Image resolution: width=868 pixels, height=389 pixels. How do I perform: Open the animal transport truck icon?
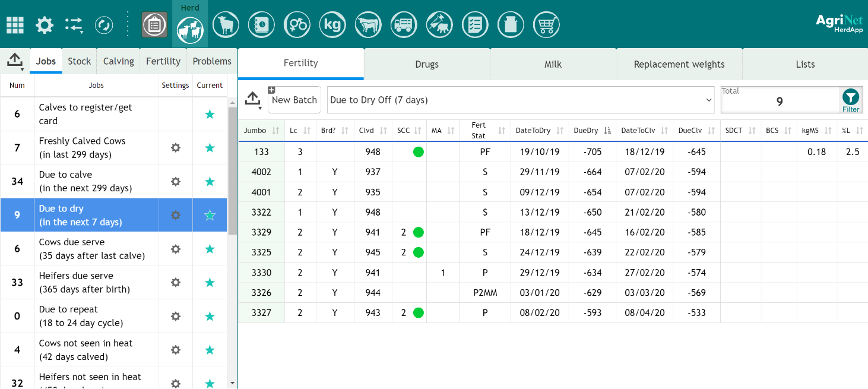pyautogui.click(x=404, y=25)
